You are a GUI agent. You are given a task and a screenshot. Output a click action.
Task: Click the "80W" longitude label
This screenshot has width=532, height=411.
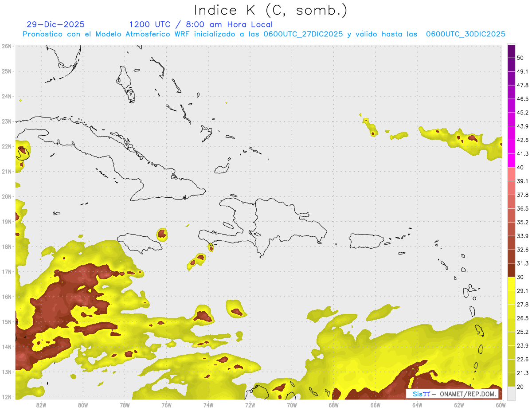click(x=82, y=405)
